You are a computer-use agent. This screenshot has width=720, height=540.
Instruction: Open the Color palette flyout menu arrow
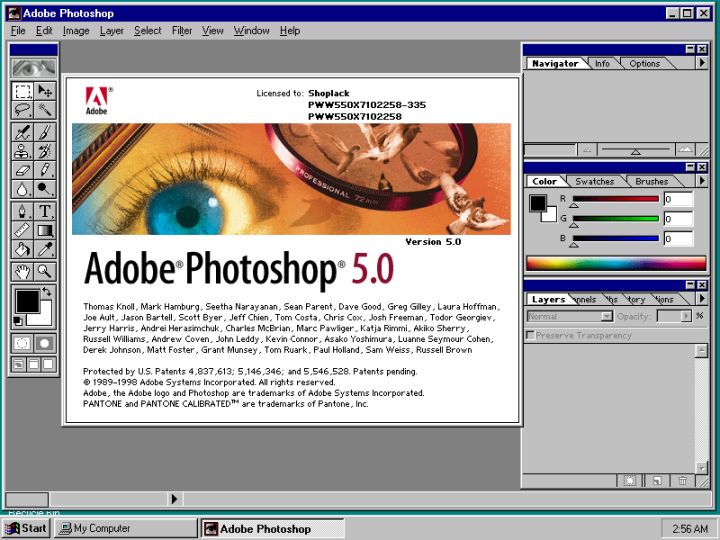coord(702,180)
